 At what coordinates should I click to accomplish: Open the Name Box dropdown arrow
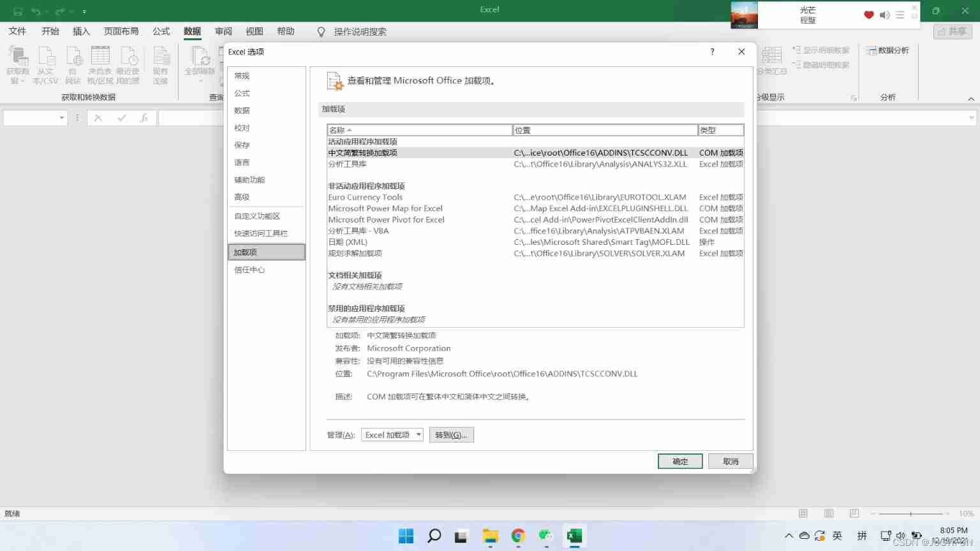coord(62,118)
